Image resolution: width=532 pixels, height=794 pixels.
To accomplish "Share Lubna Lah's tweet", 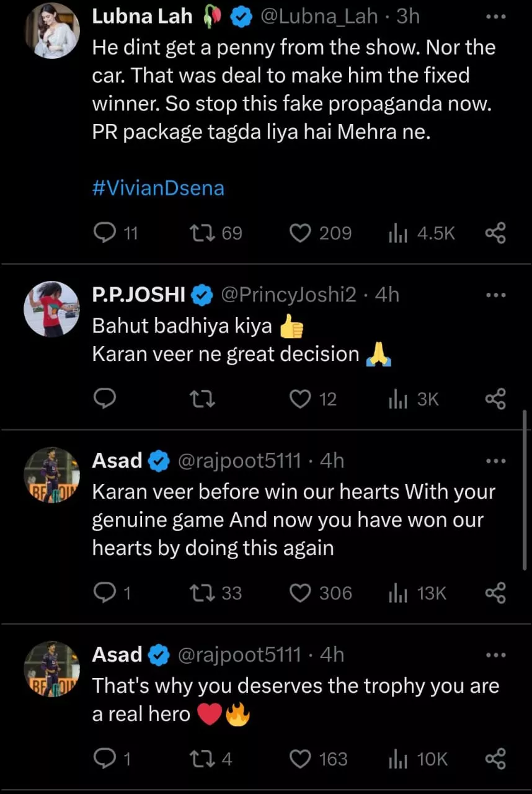I will coord(495,233).
